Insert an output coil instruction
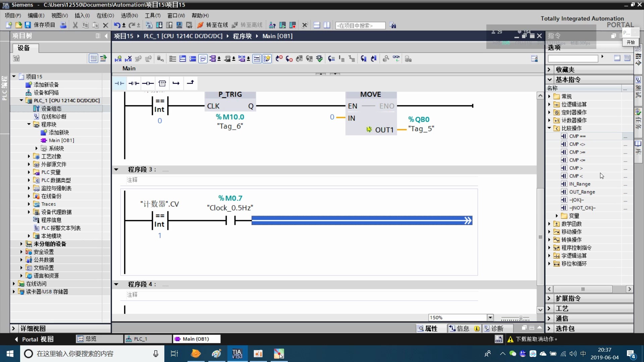This screenshot has width=644, height=362. click(x=148, y=83)
